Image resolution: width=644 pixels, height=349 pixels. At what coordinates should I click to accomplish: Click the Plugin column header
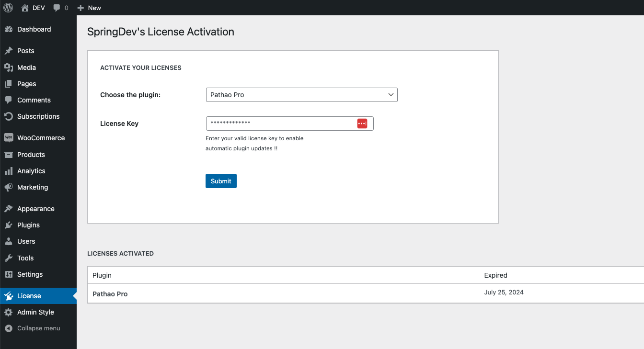point(102,275)
